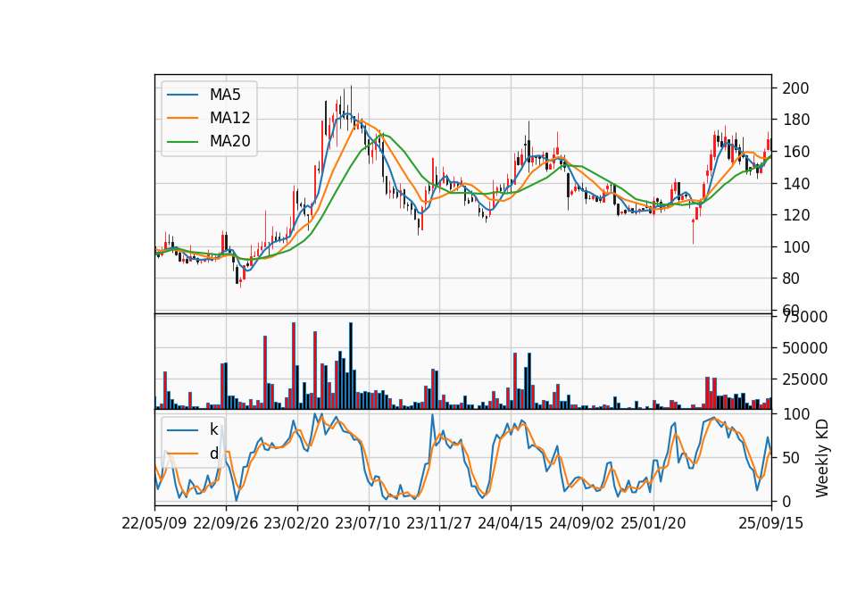The height and width of the screenshot is (616, 857).
Task: Click the 50000 volume axis label
Action: (804, 347)
